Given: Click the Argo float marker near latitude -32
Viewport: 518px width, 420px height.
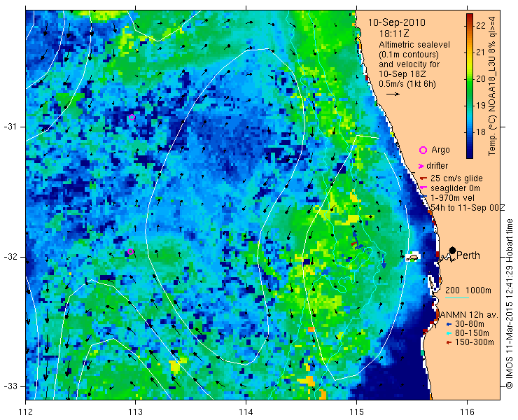Looking at the screenshot, I should click(x=130, y=251).
